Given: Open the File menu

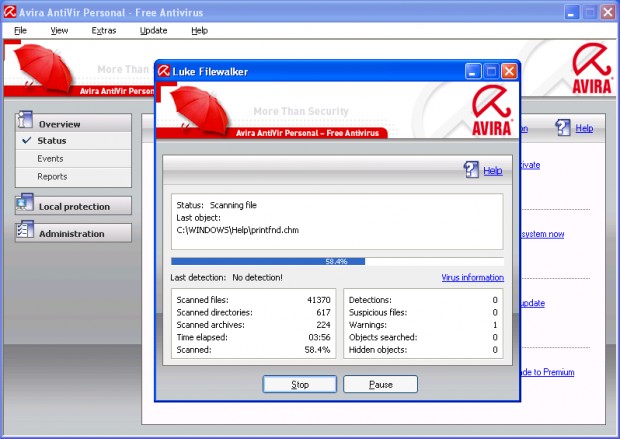Looking at the screenshot, I should tap(21, 30).
